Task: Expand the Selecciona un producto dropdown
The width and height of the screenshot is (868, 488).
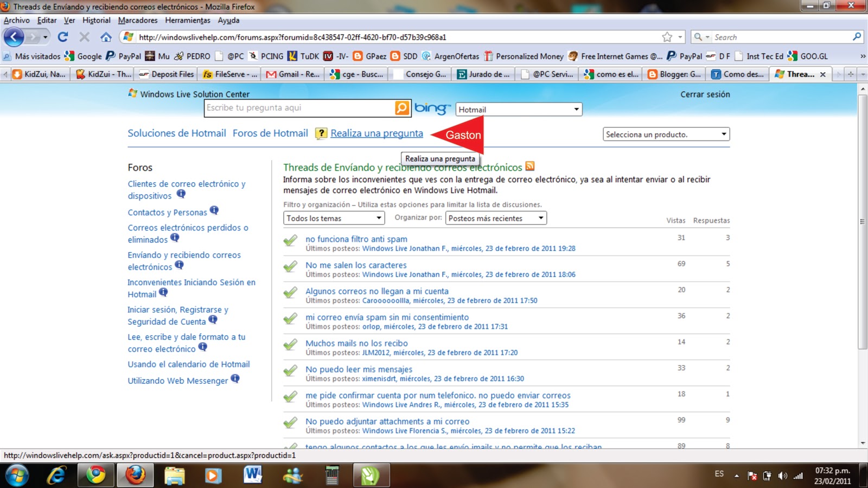Action: click(666, 134)
